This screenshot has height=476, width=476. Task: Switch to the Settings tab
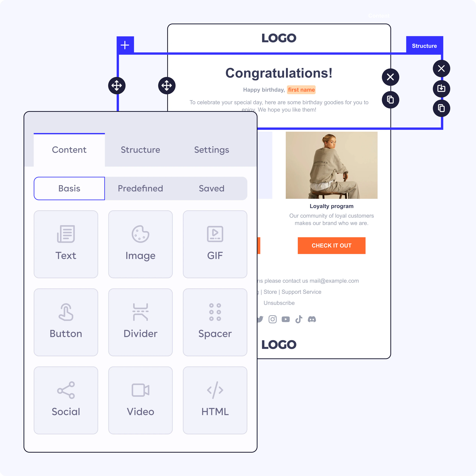point(211,150)
